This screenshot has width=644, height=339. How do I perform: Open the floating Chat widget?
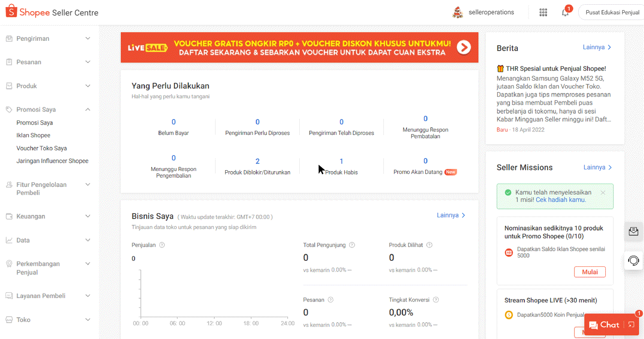pos(607,324)
